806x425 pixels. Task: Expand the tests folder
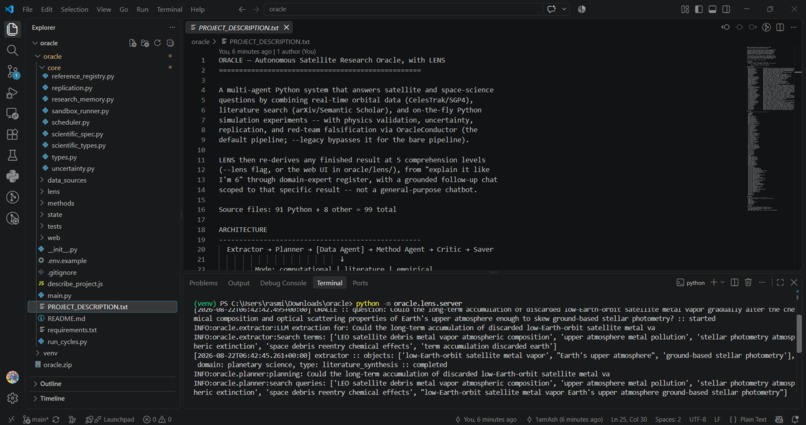click(x=54, y=226)
